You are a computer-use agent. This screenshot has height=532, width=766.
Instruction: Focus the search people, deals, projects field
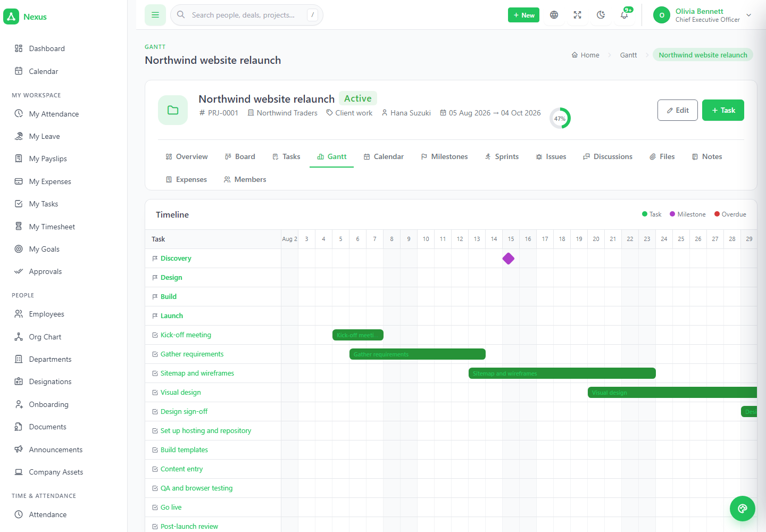click(x=247, y=15)
